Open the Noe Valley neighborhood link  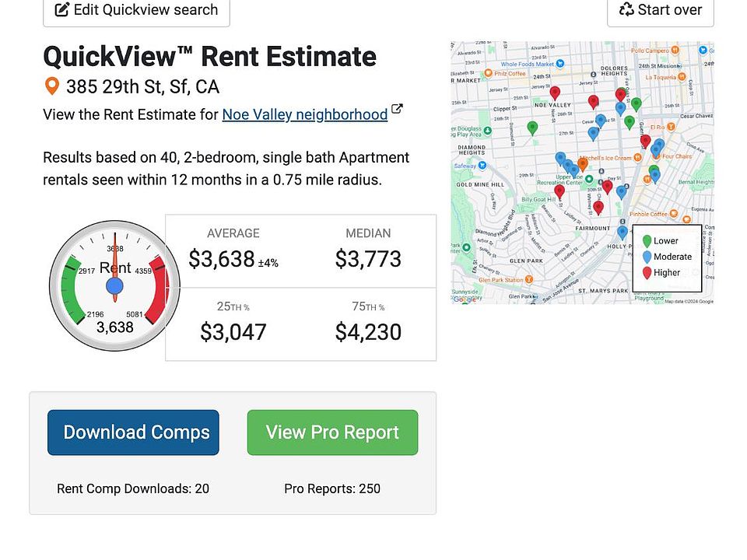tap(305, 115)
